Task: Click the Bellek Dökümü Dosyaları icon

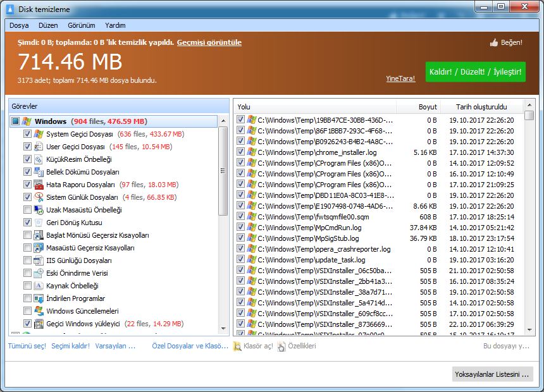Action: [x=39, y=172]
